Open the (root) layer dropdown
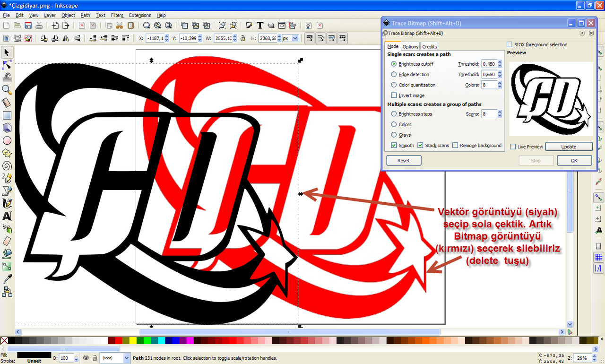Image resolution: width=605 pixels, height=364 pixels. (x=115, y=358)
